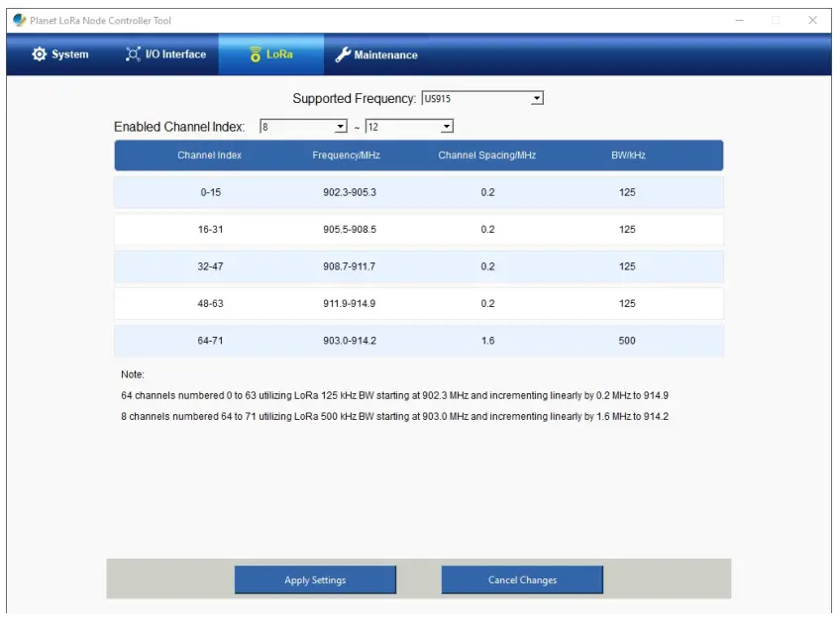
Task: Select the 0-15 channel index cell
Action: tap(211, 192)
